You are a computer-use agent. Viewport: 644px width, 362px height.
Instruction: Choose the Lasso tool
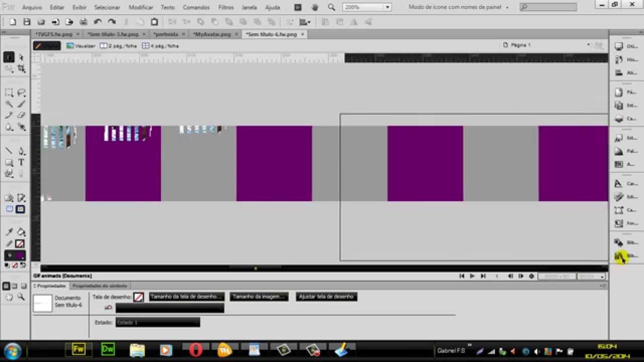(21, 93)
